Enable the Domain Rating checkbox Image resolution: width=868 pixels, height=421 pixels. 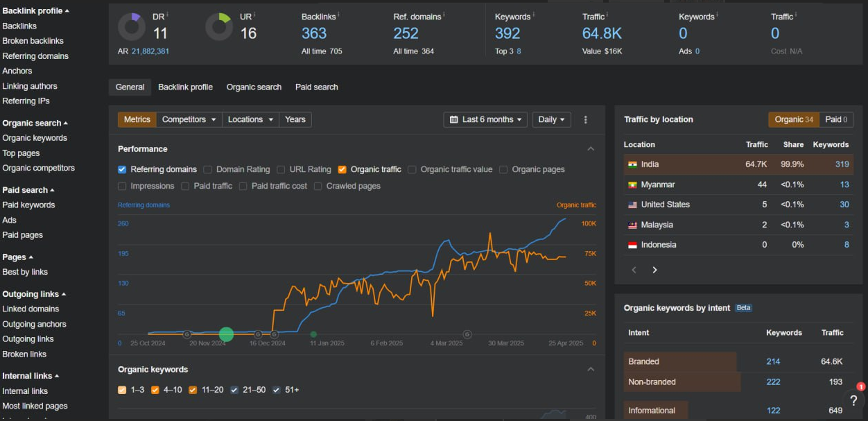208,169
